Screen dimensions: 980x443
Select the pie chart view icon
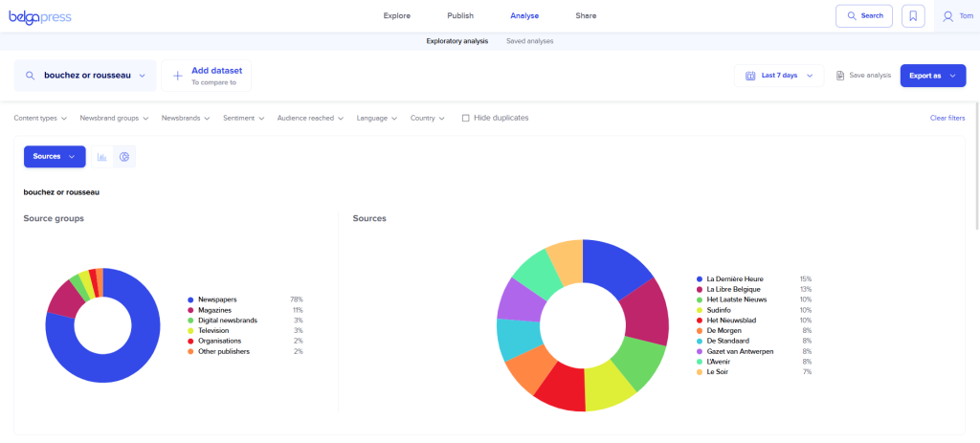pyautogui.click(x=124, y=156)
